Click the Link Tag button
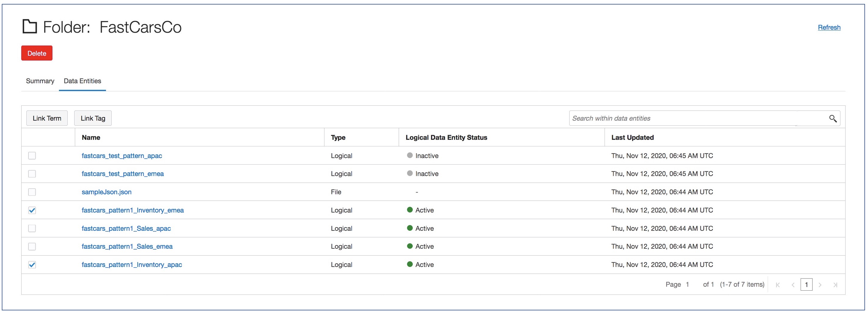 coord(93,118)
